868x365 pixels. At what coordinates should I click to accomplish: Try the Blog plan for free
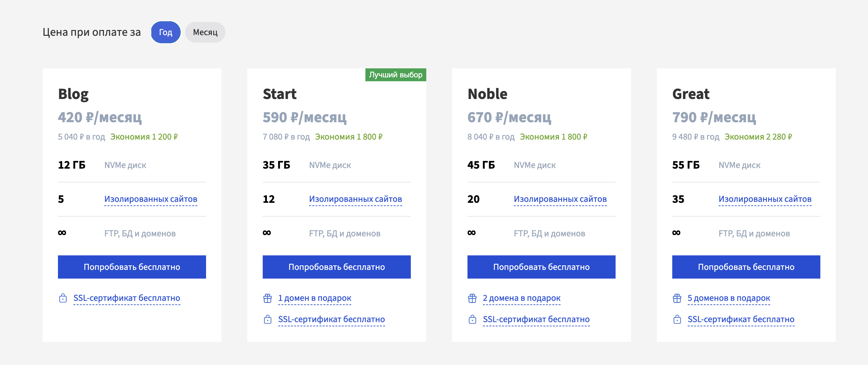132,267
